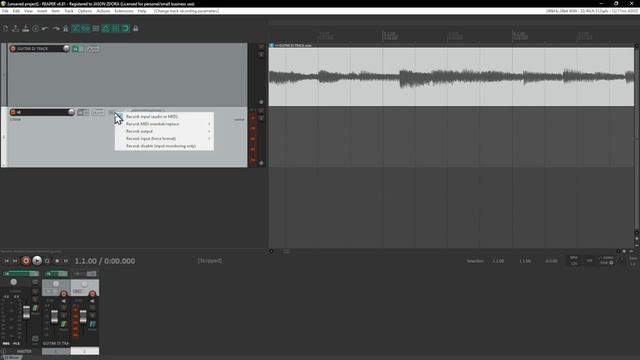Click the MASTER label in mixer

(24, 351)
